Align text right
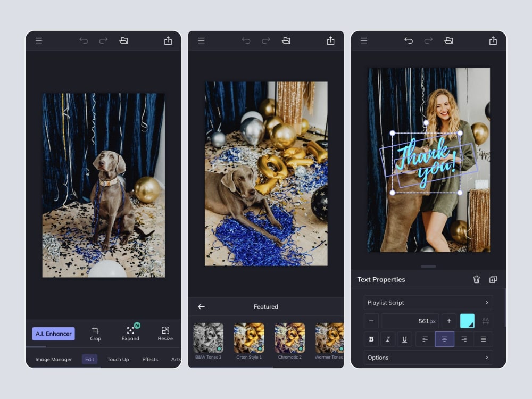The height and width of the screenshot is (399, 532). [x=464, y=339]
